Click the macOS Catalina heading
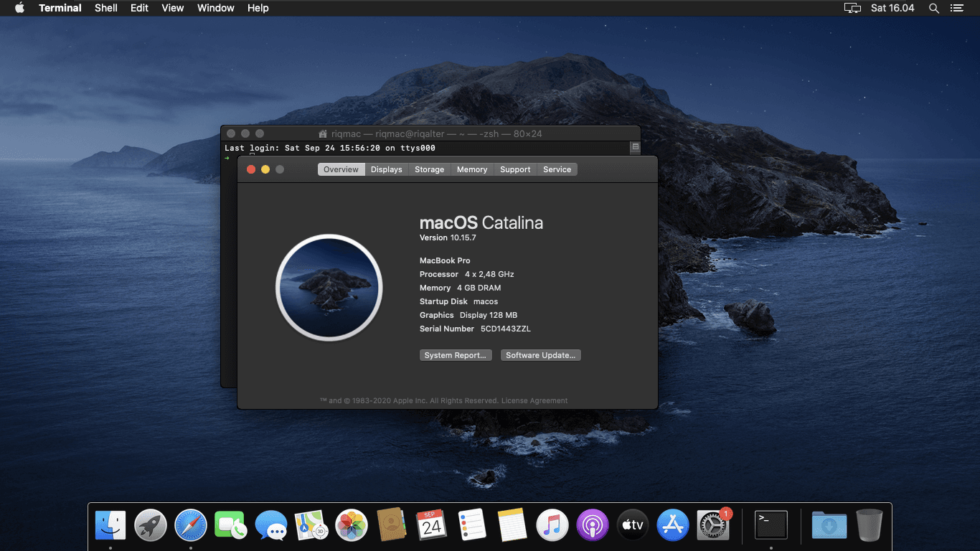This screenshot has width=980, height=551. coord(481,222)
